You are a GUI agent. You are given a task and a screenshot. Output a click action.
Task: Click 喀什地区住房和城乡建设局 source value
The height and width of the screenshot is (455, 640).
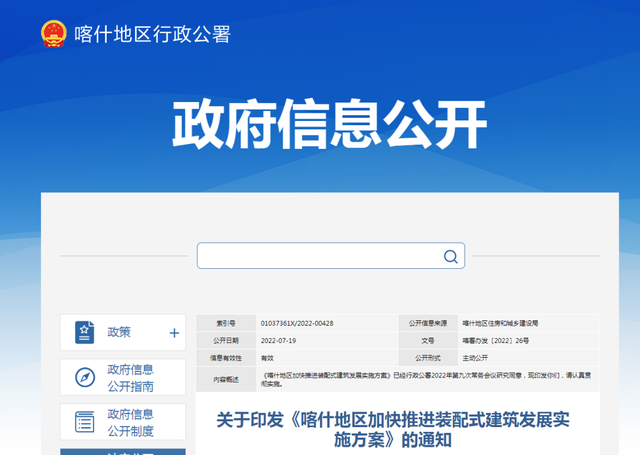point(500,323)
